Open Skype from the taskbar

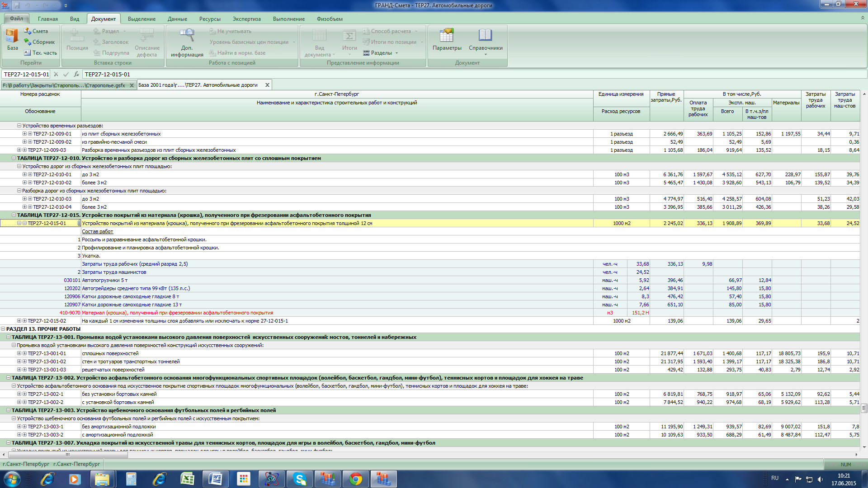click(x=300, y=479)
